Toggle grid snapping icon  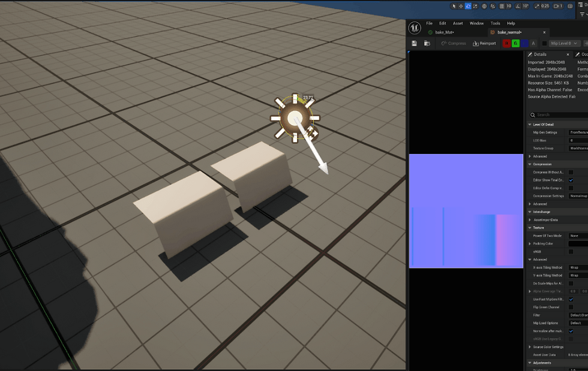tap(502, 6)
